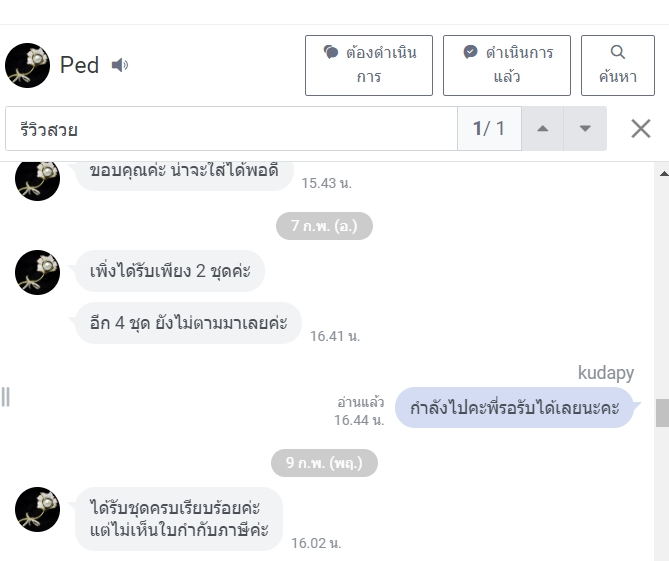Select the message อีก 4 ชุด ยังไม่ตามมาเลยค่ะ
Image resolution: width=669 pixels, height=561 pixels.
(188, 323)
